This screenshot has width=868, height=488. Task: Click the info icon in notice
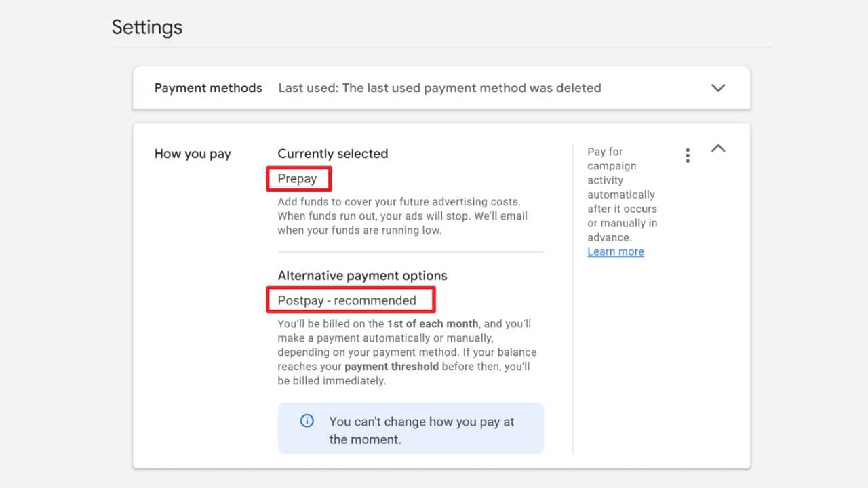(x=307, y=421)
